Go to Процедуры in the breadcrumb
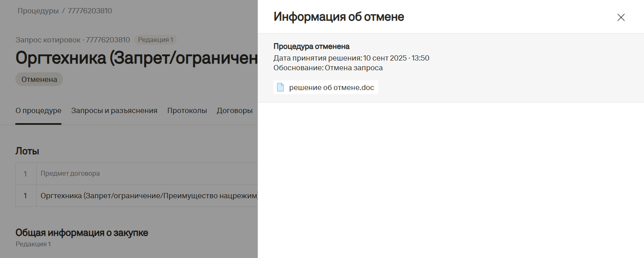 [38, 11]
